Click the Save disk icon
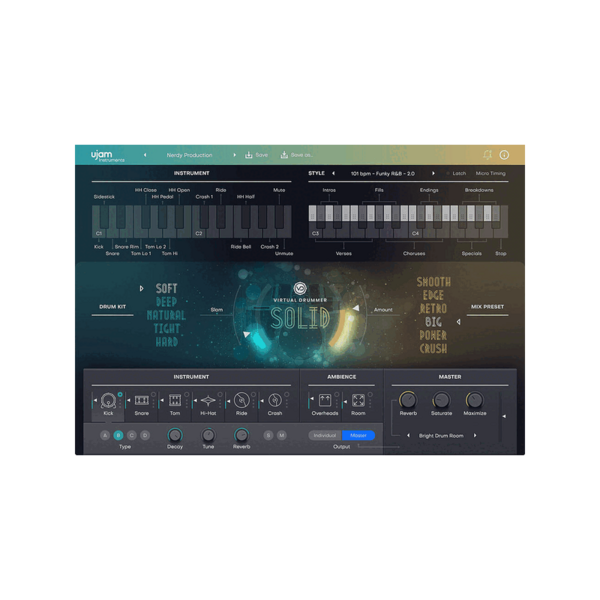This screenshot has width=600, height=600. pyautogui.click(x=249, y=155)
